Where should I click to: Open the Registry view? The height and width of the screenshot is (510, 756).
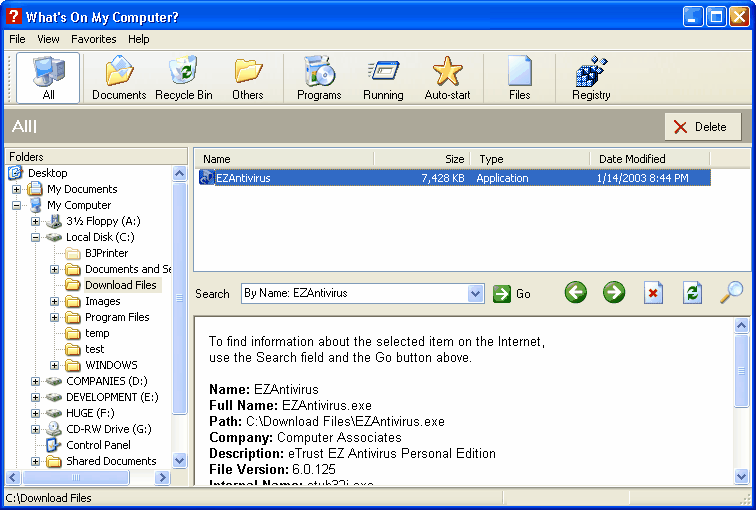[x=591, y=78]
